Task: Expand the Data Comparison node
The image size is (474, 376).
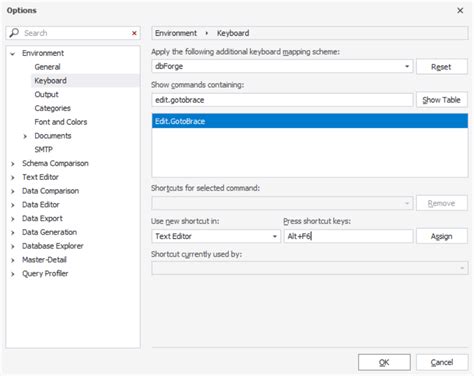Action: click(13, 191)
